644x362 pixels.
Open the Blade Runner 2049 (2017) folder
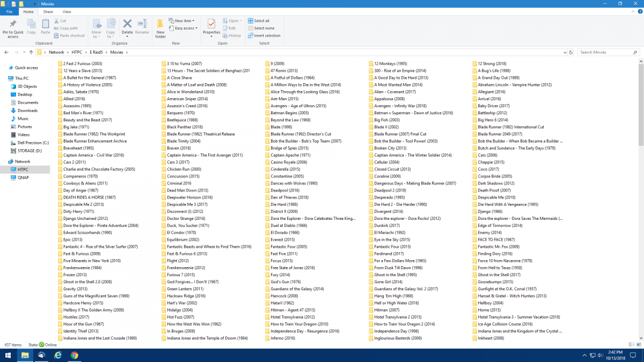499,134
